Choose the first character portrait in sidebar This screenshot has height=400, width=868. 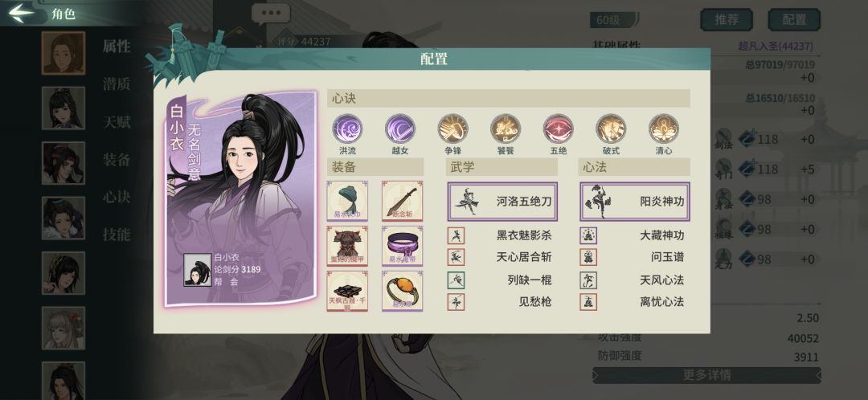click(63, 53)
